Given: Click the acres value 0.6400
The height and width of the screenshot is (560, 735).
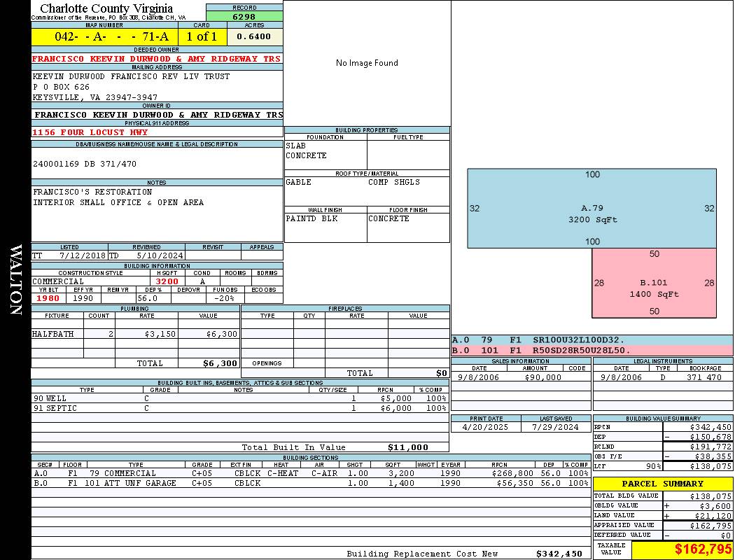Looking at the screenshot, I should 254,36.
